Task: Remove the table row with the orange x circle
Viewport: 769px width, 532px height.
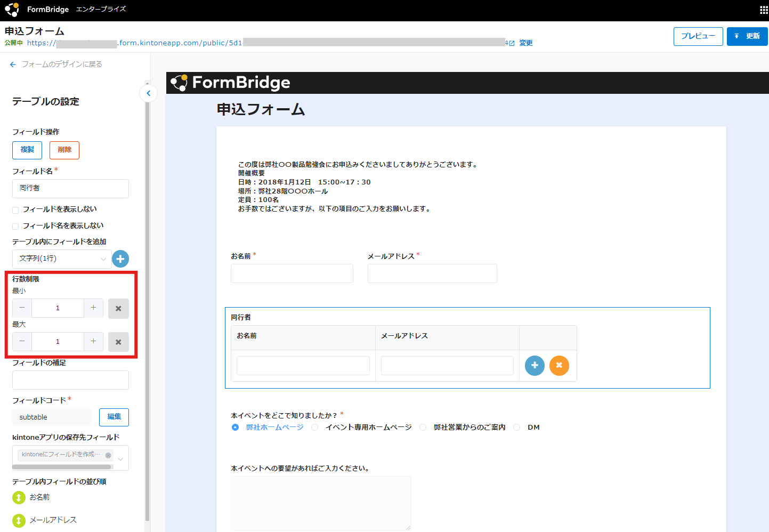Action: point(559,366)
